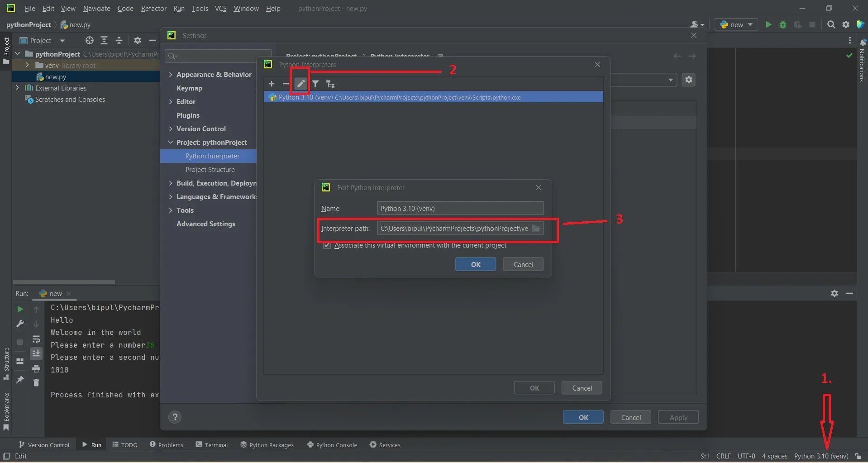868x463 pixels.
Task: Select Plugins in Settings tree
Action: click(x=188, y=115)
